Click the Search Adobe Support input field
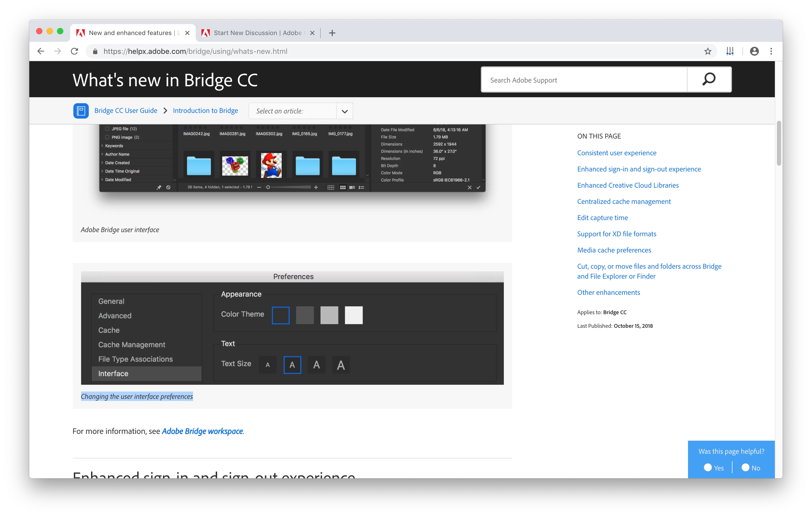This screenshot has height=517, width=812. tap(584, 80)
